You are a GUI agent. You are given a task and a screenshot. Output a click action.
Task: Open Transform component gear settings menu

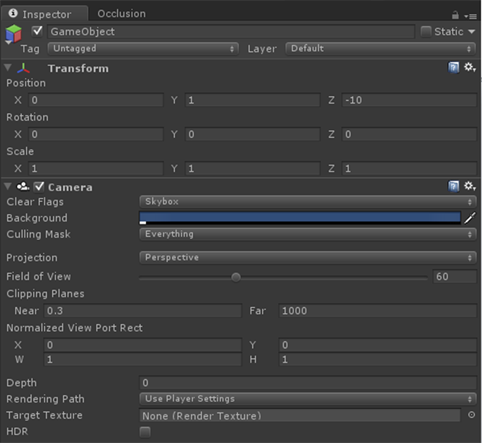470,67
